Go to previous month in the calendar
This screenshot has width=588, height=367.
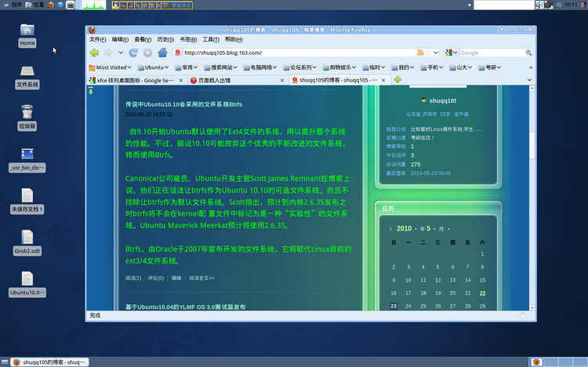(390, 229)
